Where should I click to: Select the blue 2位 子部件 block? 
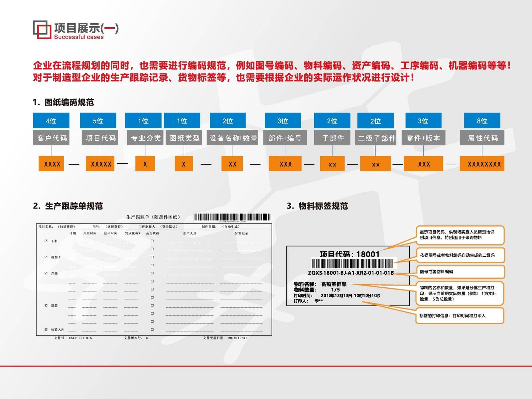pyautogui.click(x=332, y=121)
